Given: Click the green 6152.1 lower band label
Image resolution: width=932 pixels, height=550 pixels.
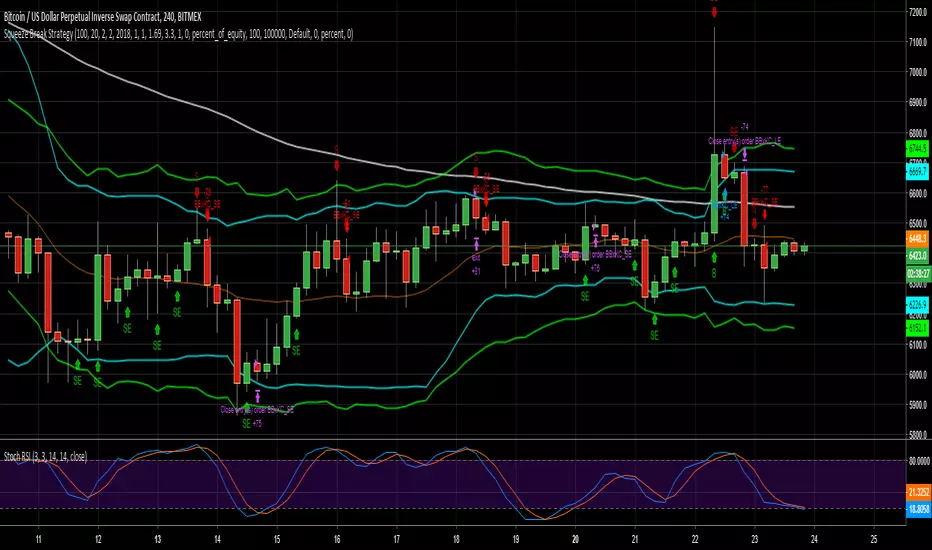Looking at the screenshot, I should tap(917, 328).
